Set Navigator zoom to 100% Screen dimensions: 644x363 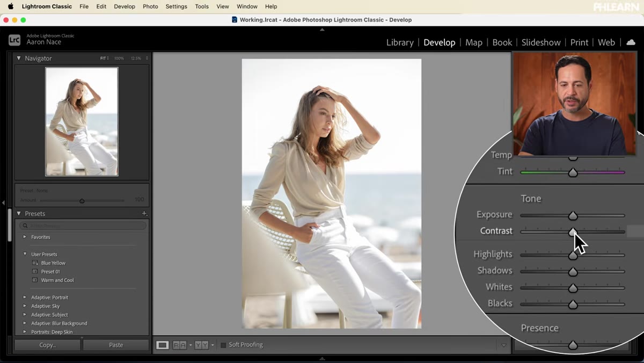[119, 58]
